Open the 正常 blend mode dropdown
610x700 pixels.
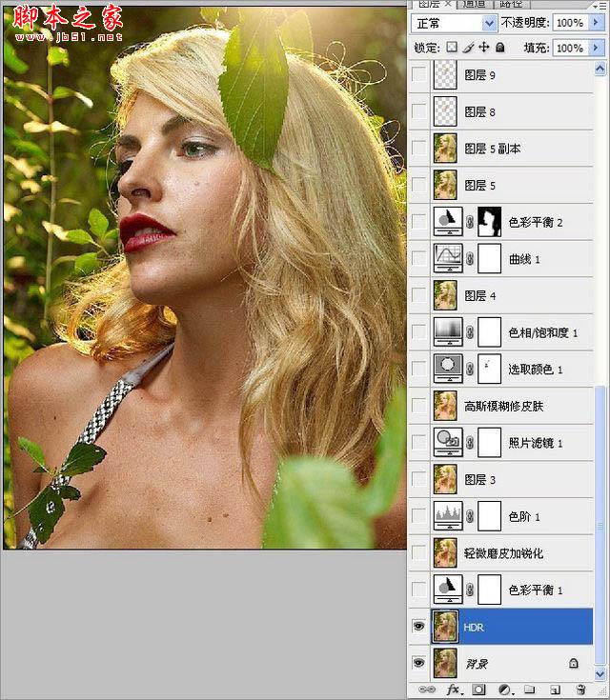(x=454, y=23)
